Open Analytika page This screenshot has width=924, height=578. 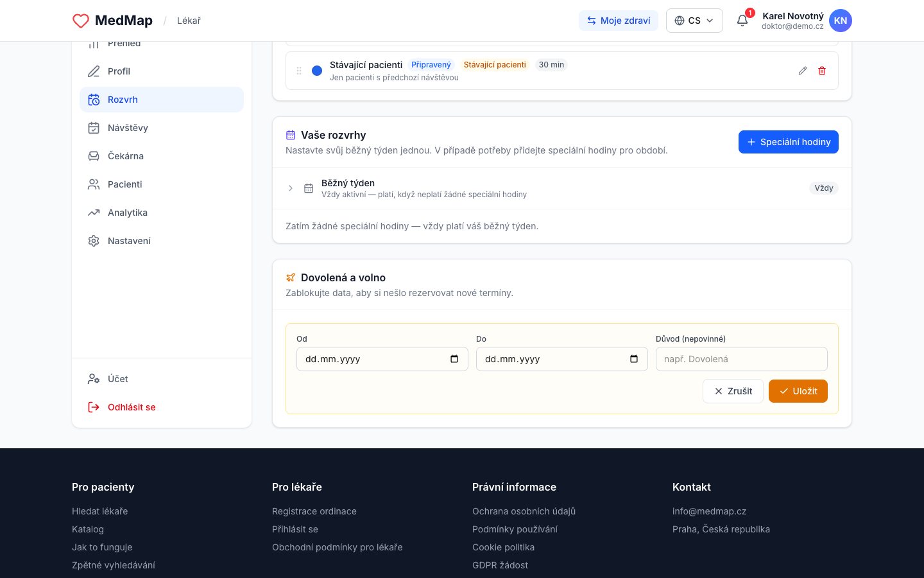162,213
